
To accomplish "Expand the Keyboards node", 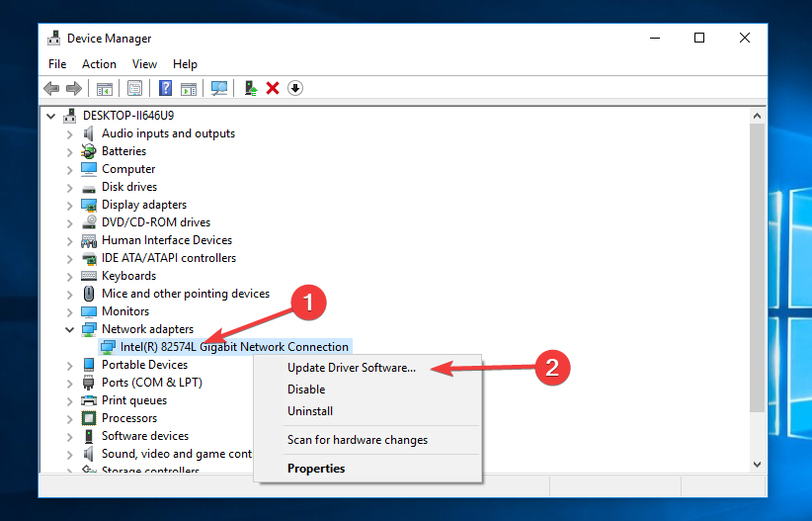I will tap(69, 276).
